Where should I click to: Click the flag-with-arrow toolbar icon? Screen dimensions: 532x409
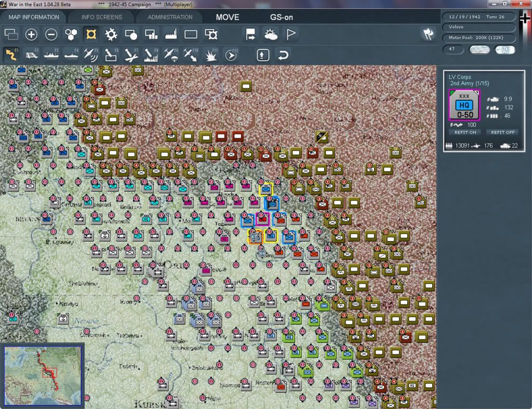coord(250,34)
